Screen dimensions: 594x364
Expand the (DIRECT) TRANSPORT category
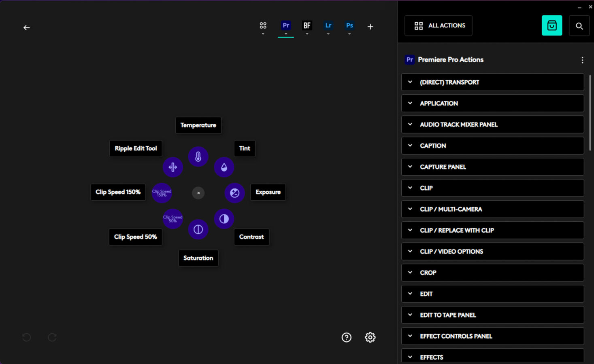[492, 82]
